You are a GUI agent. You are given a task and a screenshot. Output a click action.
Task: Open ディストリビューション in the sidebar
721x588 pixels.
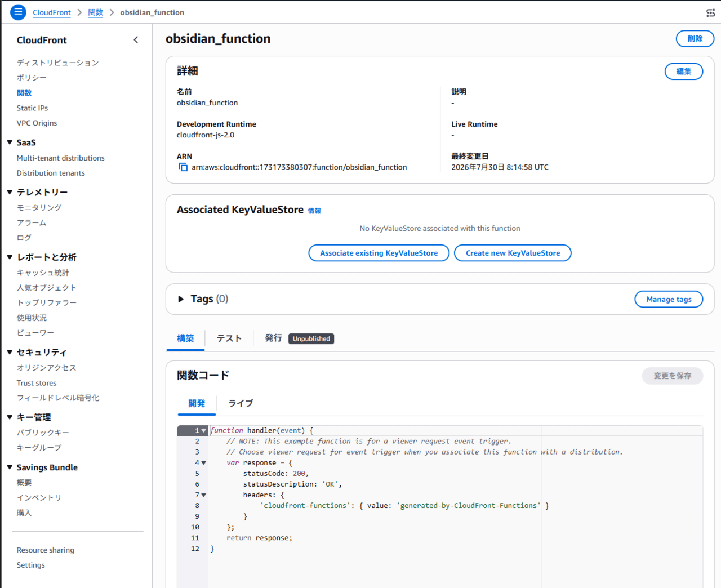click(x=57, y=63)
